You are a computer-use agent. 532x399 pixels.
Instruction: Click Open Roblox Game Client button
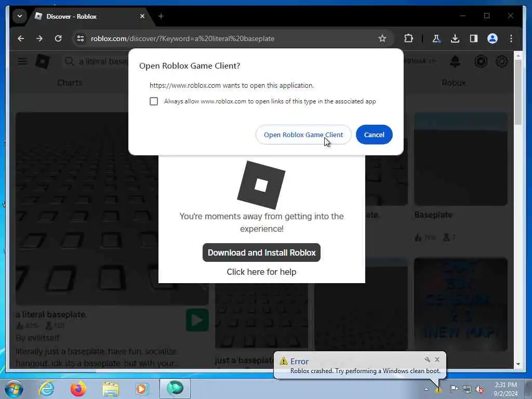pyautogui.click(x=303, y=135)
